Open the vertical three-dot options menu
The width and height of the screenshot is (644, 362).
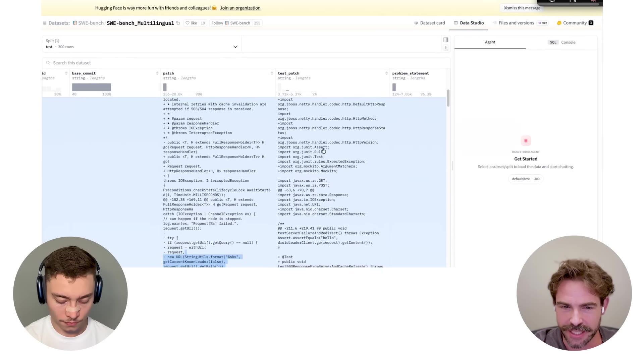(446, 48)
